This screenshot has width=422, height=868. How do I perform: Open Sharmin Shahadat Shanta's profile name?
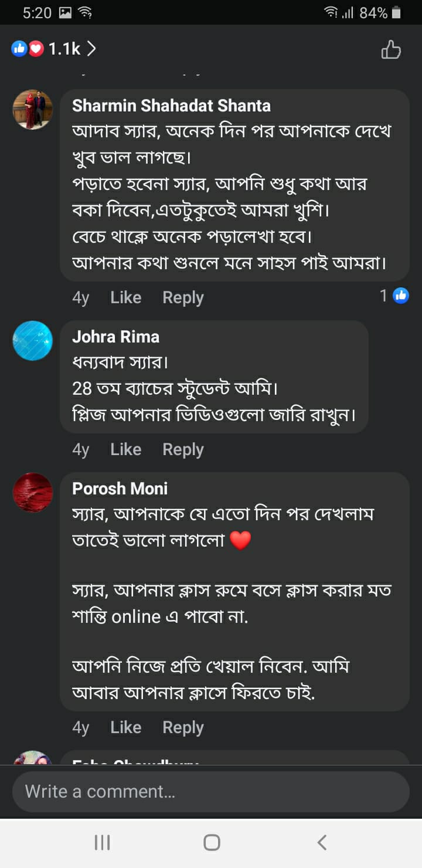pos(171,106)
